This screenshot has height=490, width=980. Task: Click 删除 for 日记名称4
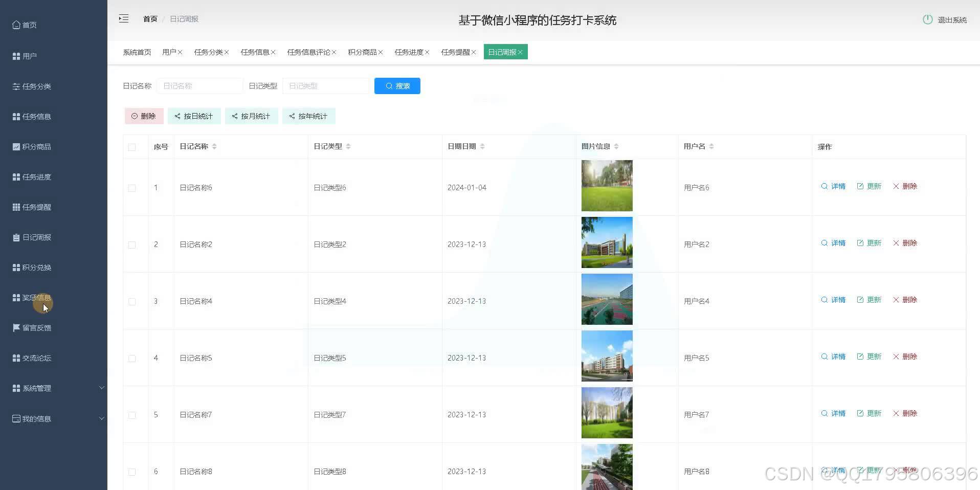pos(905,300)
